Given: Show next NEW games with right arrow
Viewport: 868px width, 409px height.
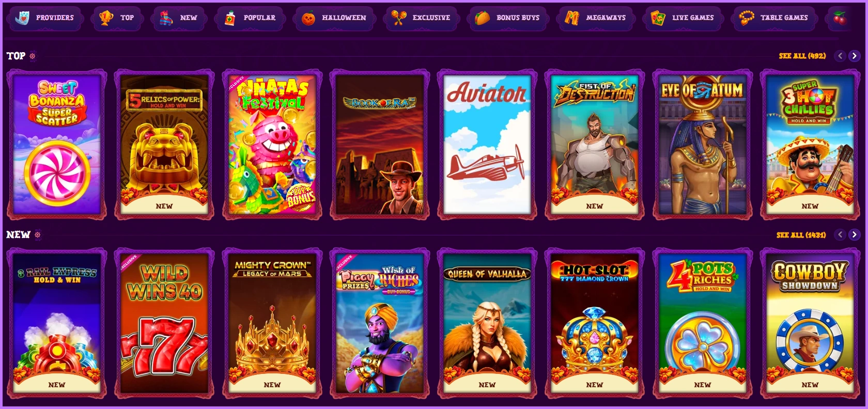Looking at the screenshot, I should tap(855, 235).
